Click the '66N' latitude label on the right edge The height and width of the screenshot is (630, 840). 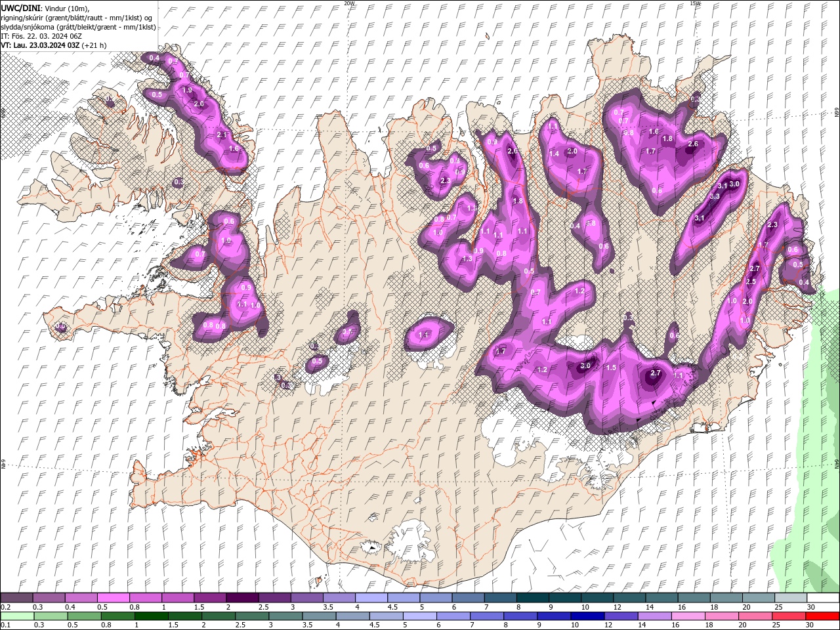click(837, 113)
